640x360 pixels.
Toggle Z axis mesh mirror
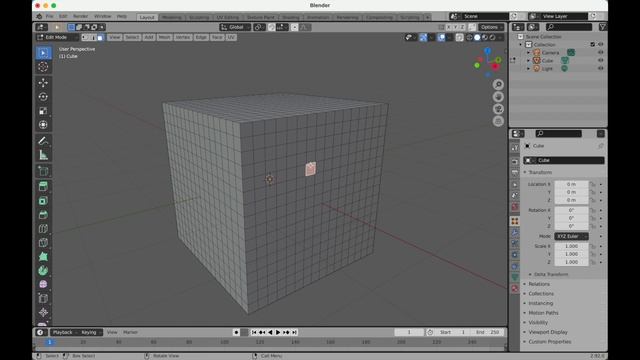[x=462, y=27]
